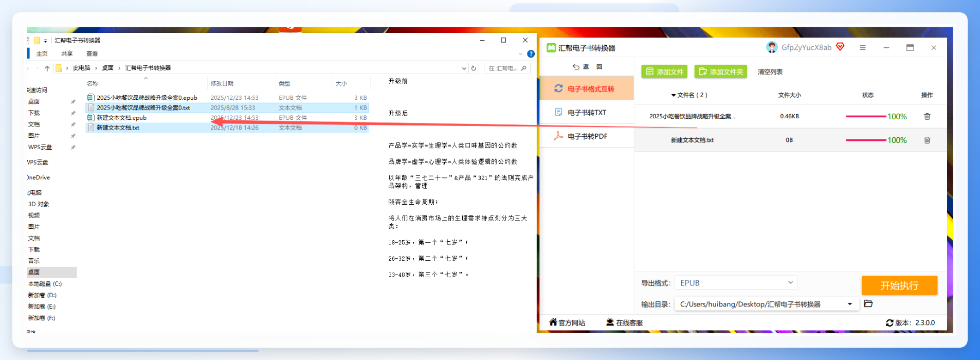Click progress bar of 新建文本文档.txt row

click(866, 140)
